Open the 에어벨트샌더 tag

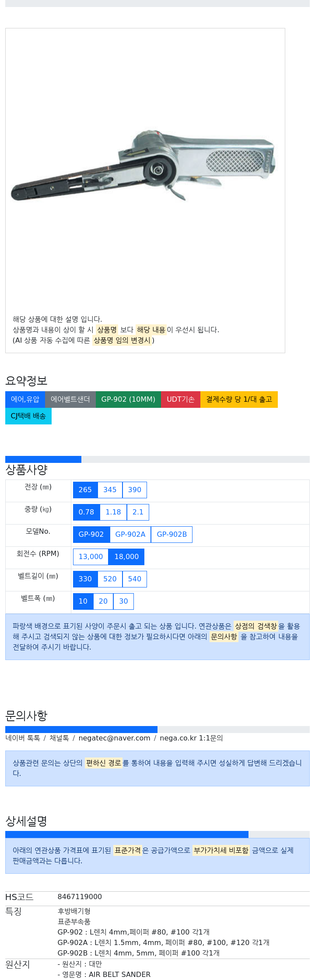(70, 400)
